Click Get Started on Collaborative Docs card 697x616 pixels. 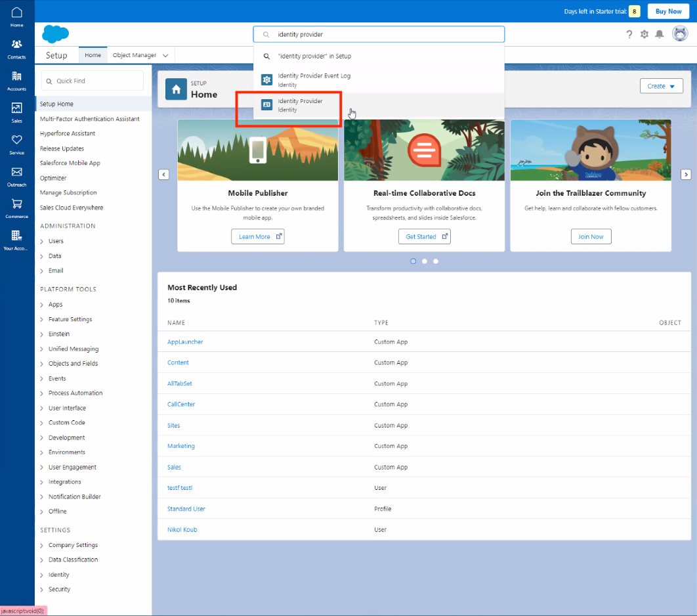click(425, 236)
